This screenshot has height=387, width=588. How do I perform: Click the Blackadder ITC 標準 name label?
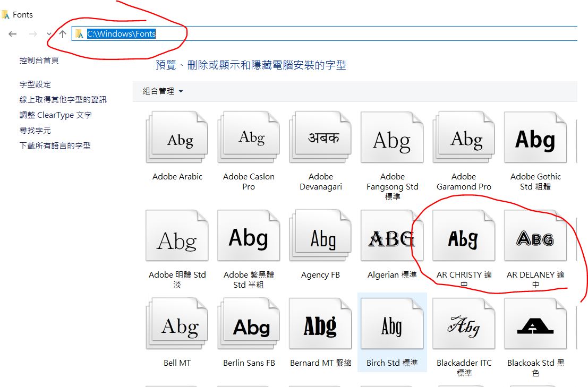[464, 368]
